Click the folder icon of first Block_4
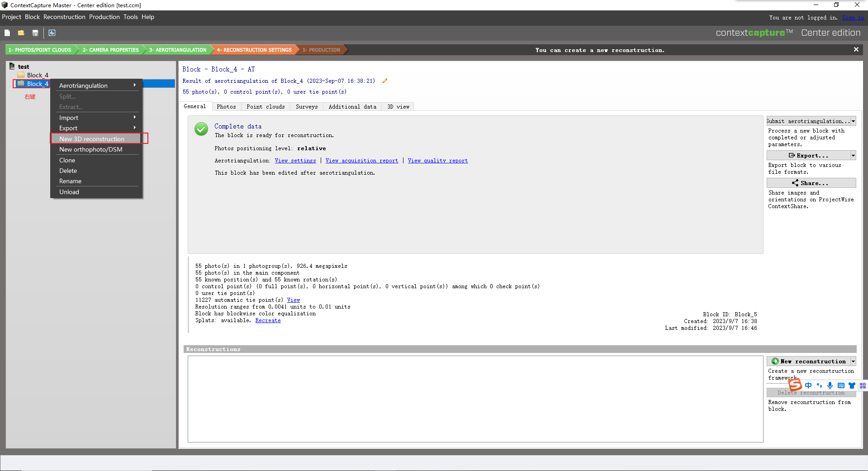Viewport: 868px width, 471px height. tap(21, 75)
